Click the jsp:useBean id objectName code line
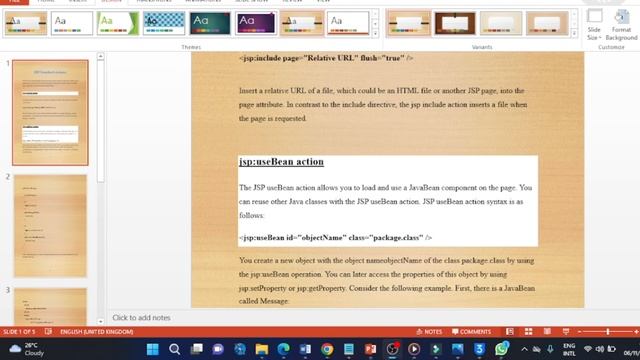This screenshot has width=640, height=360. click(x=335, y=238)
